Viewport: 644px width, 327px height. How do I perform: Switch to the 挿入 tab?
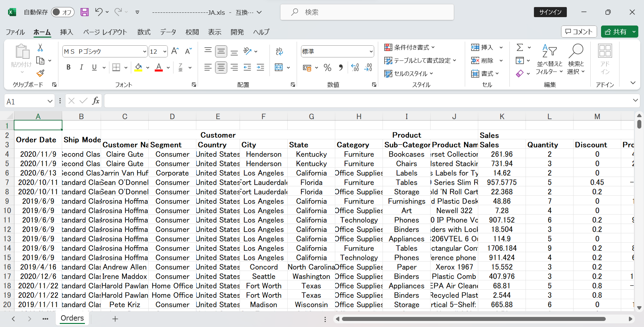[x=66, y=32]
